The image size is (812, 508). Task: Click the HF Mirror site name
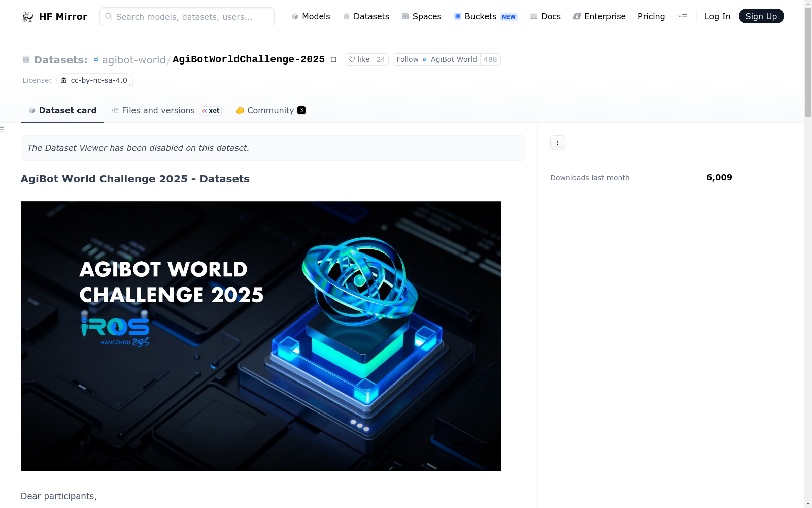(x=63, y=17)
